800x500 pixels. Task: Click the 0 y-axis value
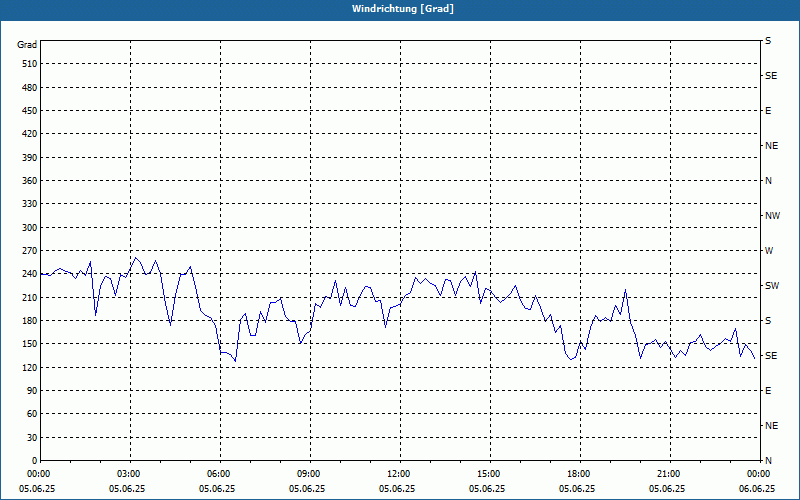(34, 461)
